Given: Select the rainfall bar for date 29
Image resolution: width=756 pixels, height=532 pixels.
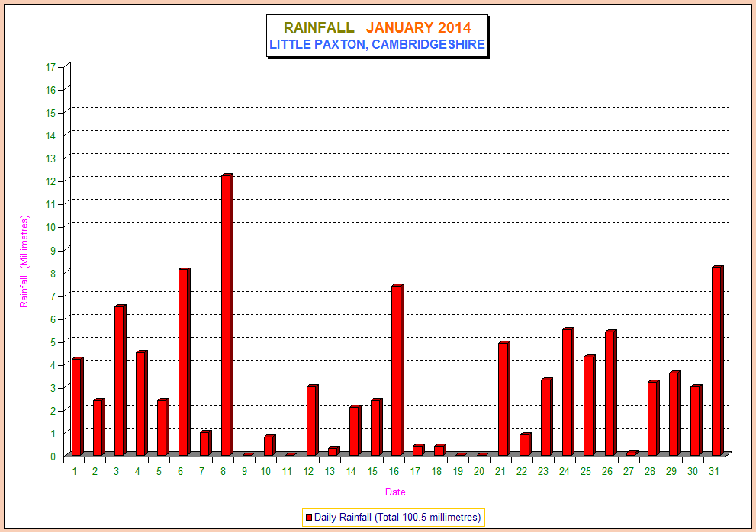Looking at the screenshot, I should [674, 413].
